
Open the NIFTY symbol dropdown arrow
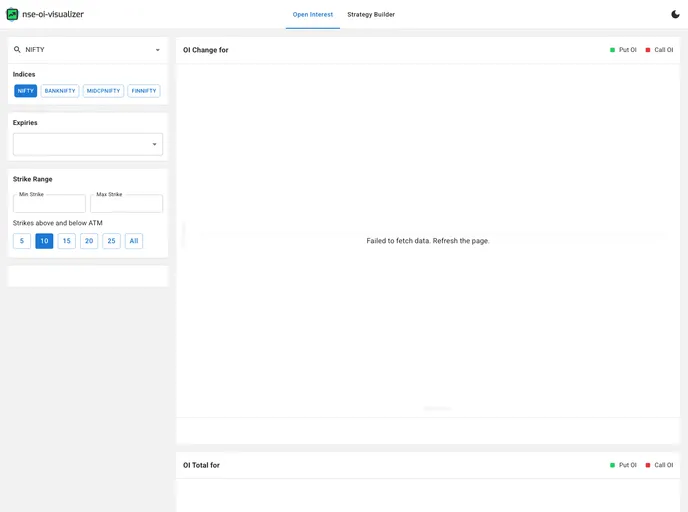tap(157, 49)
